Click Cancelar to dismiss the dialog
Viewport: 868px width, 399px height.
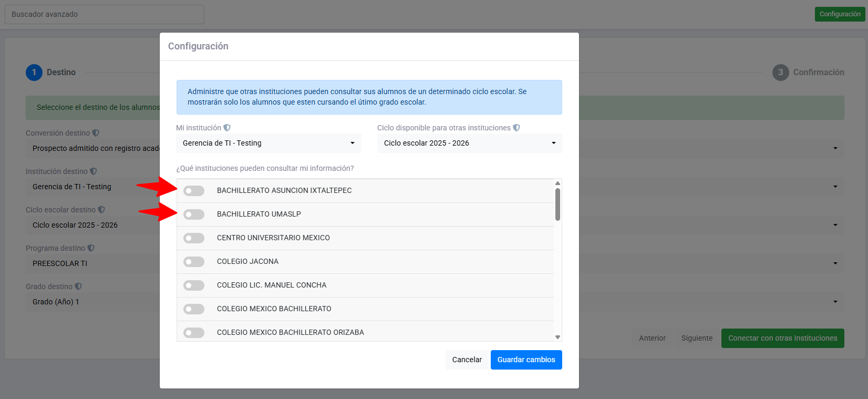click(467, 360)
